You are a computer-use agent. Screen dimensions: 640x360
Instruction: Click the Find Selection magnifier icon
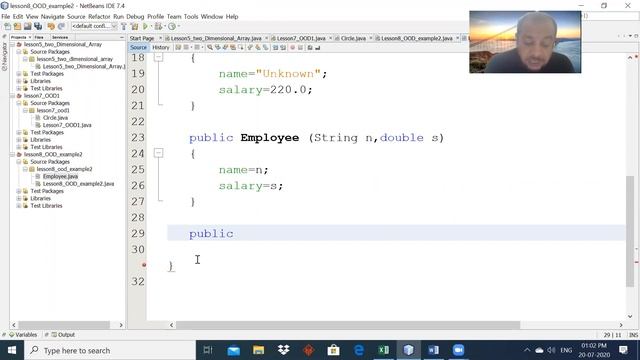click(x=210, y=48)
